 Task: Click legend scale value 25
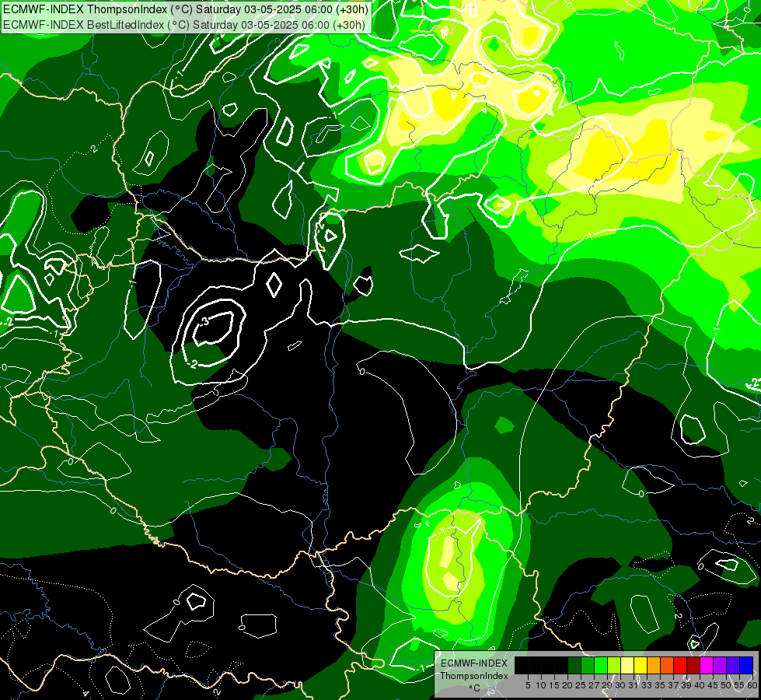581,685
